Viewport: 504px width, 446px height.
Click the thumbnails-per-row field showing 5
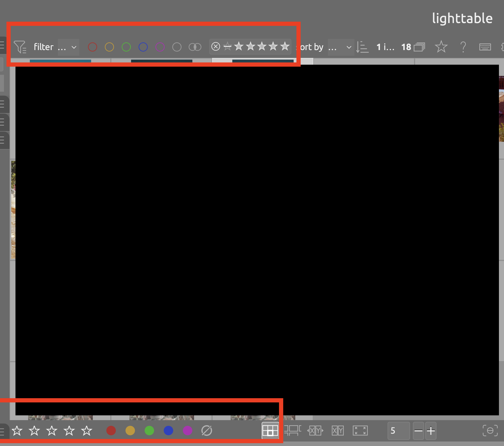(x=399, y=431)
